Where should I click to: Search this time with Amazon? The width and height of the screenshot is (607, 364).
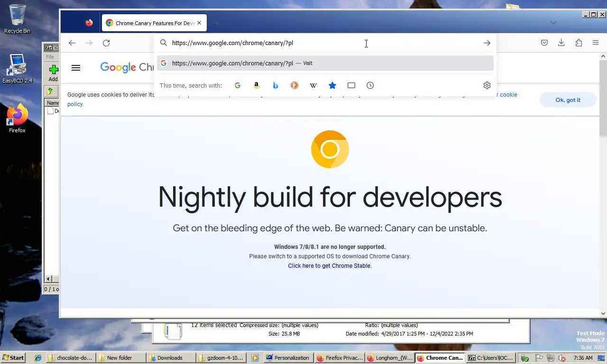[257, 85]
